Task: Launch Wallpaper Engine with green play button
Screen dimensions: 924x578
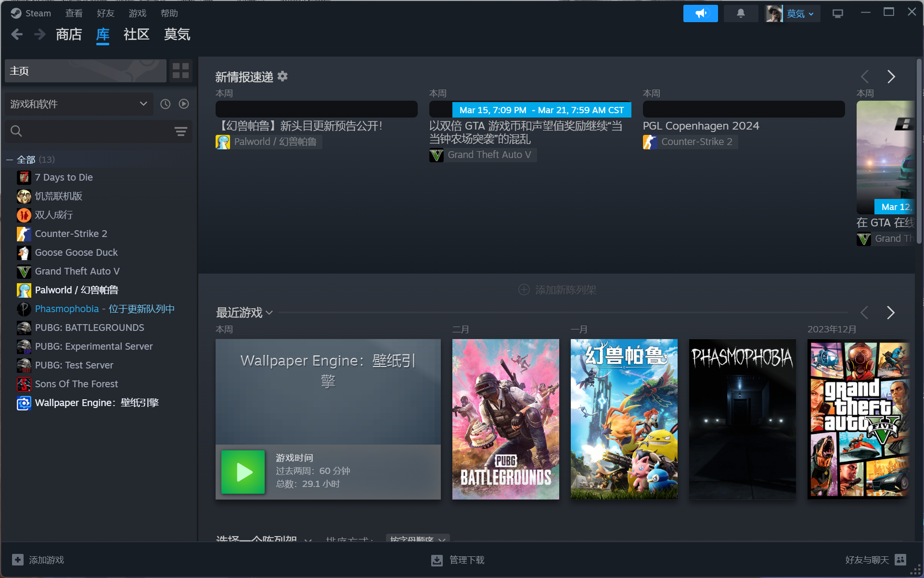Action: (x=243, y=472)
